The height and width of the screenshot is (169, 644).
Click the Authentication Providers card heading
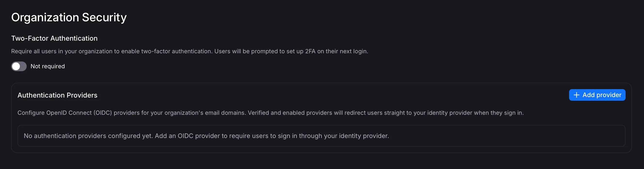click(x=57, y=95)
